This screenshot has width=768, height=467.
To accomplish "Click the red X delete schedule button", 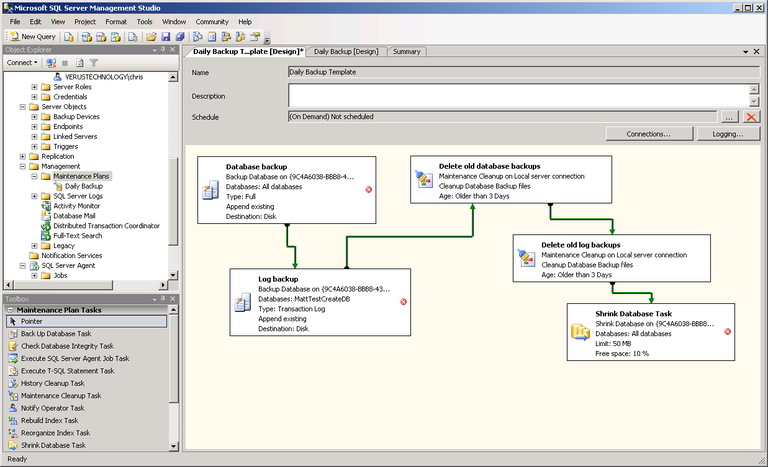I will [x=751, y=117].
